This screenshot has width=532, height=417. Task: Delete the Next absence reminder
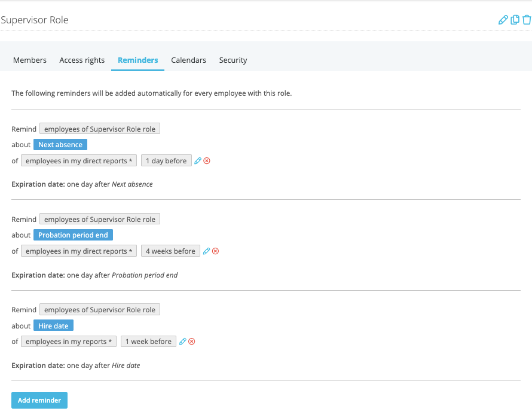point(207,161)
